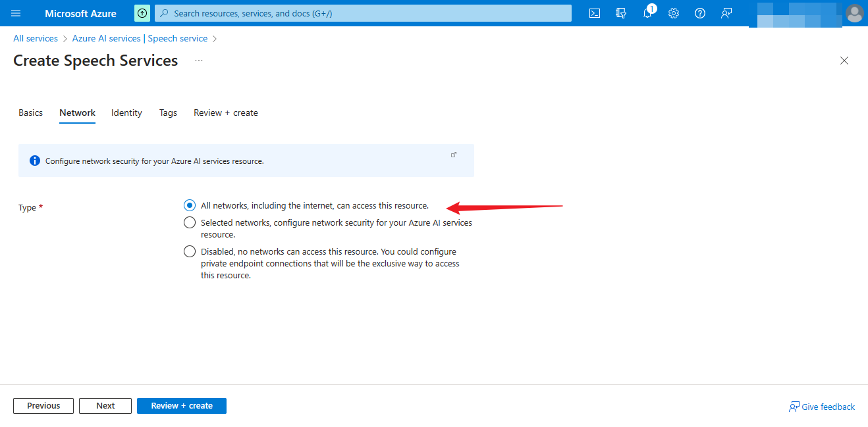
Task: Switch to the Identity tab
Action: [x=126, y=113]
